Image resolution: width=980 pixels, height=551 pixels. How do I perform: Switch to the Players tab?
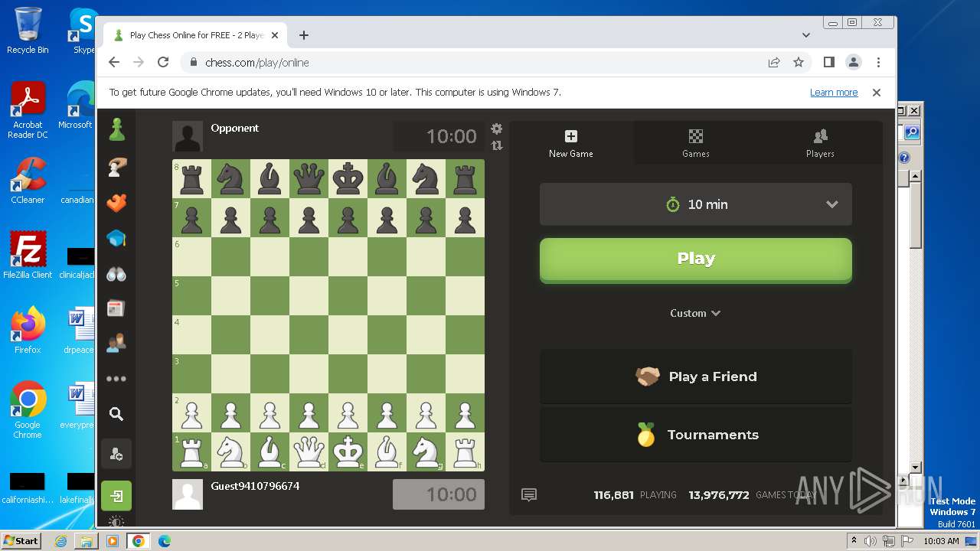point(820,142)
